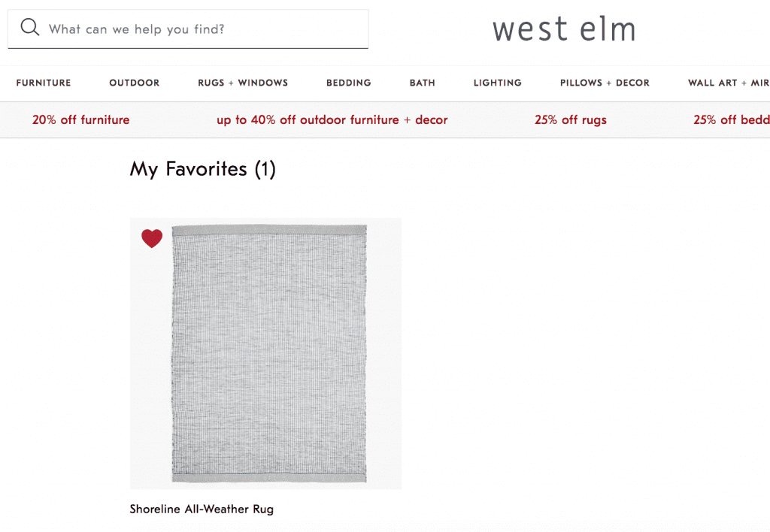Open the Bath menu
Viewport: 770px width, 532px height.
coord(423,83)
